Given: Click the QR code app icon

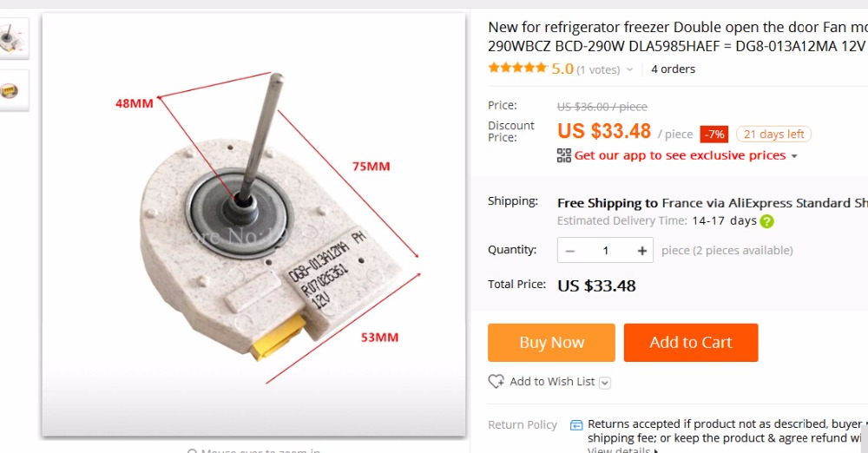Looking at the screenshot, I should tap(564, 155).
